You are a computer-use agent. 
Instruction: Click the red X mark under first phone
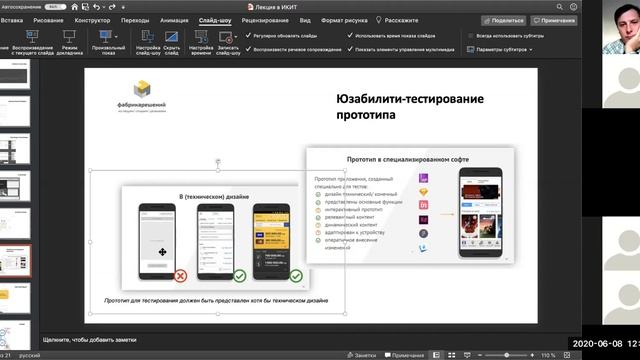point(180,276)
